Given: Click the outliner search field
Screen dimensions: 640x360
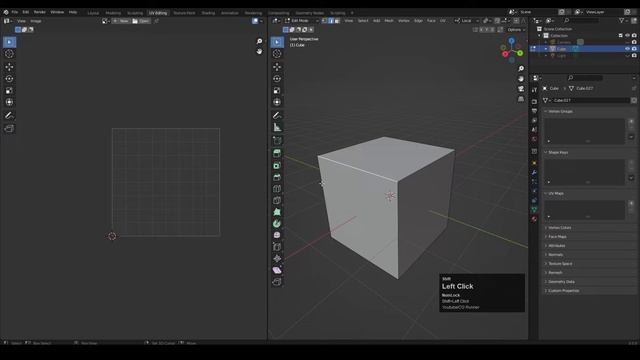Looking at the screenshot, I should click(x=582, y=20).
